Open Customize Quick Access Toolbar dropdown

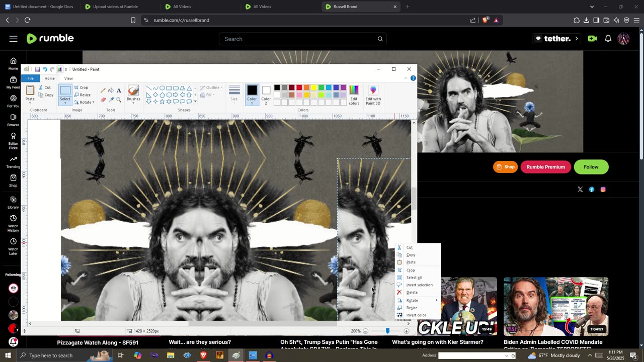pos(66,69)
